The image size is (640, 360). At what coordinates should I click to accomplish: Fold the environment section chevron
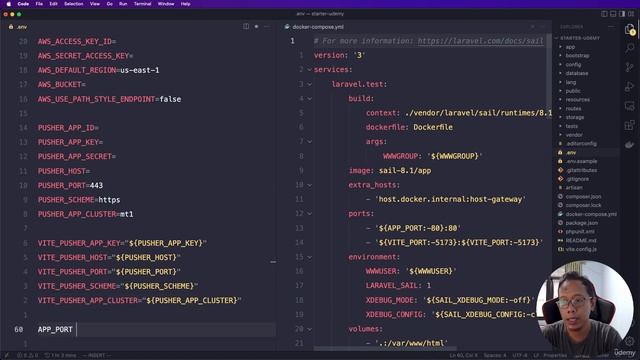pyautogui.click(x=309, y=257)
